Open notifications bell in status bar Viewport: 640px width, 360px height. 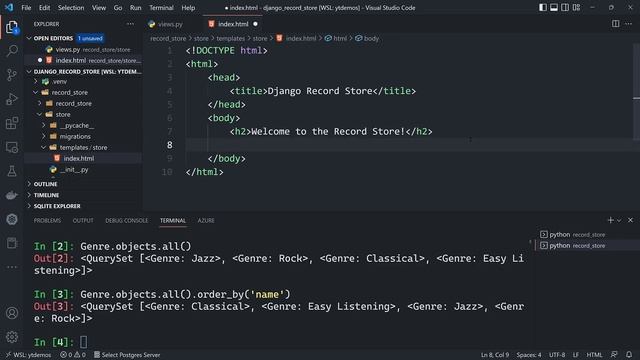pos(629,355)
